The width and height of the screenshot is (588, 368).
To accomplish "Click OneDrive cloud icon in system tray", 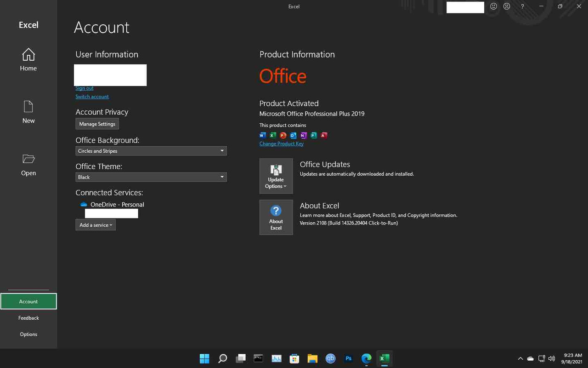I will 531,358.
